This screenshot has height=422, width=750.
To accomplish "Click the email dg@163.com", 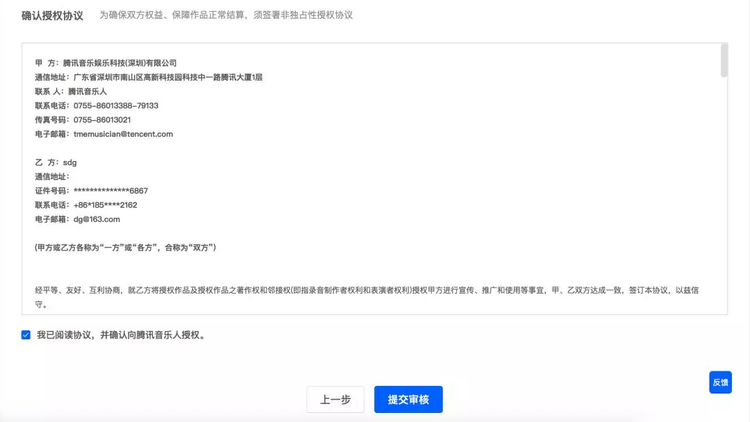I will tap(97, 219).
